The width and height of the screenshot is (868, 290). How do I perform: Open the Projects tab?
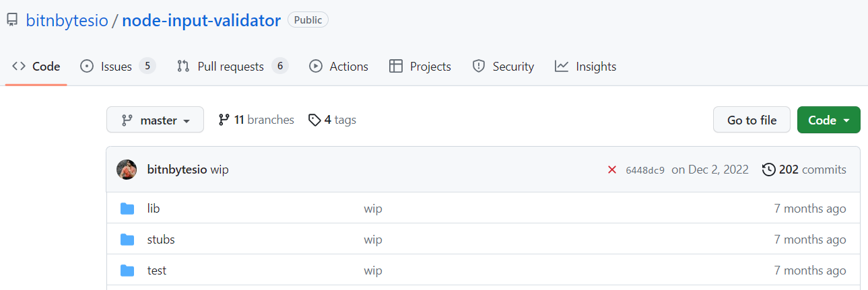pos(420,67)
